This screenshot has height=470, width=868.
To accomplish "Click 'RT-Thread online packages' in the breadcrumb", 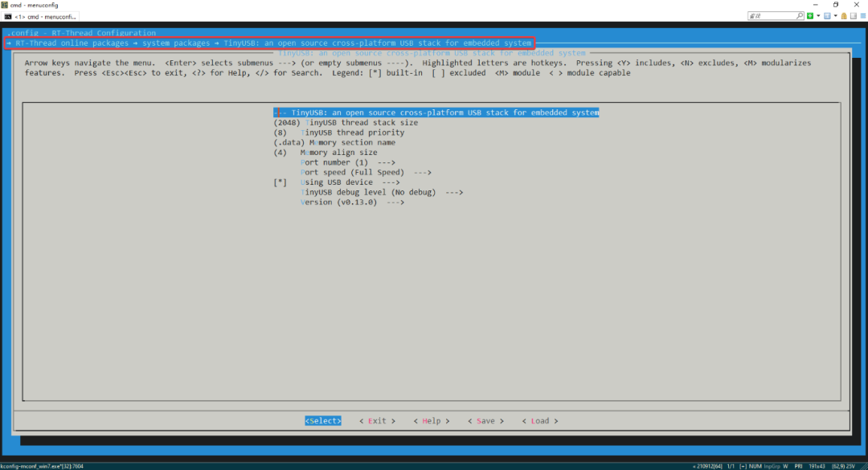I will pos(72,43).
